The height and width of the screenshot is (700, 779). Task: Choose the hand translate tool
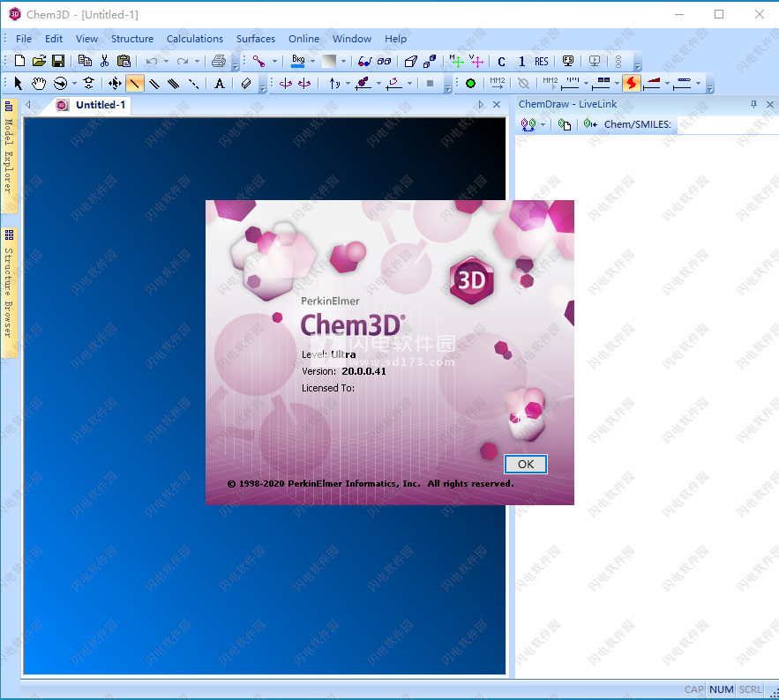(39, 84)
